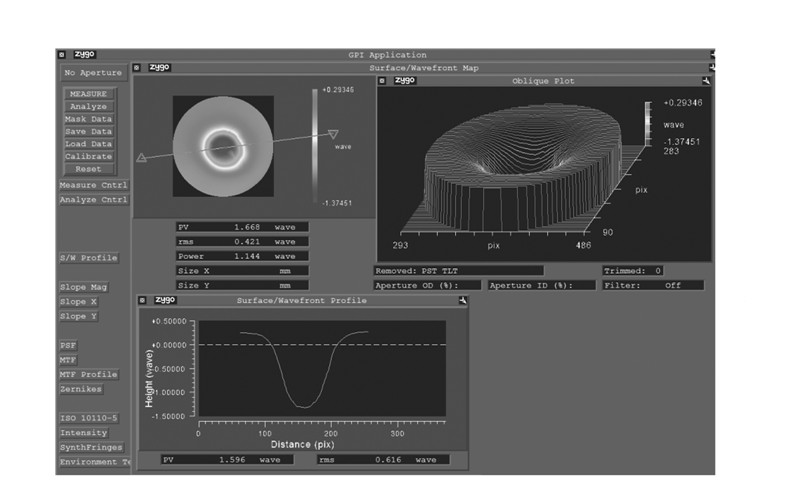Click the +0.29346 scale value on map
Screen dimensions: 800x480
pyautogui.click(x=338, y=90)
